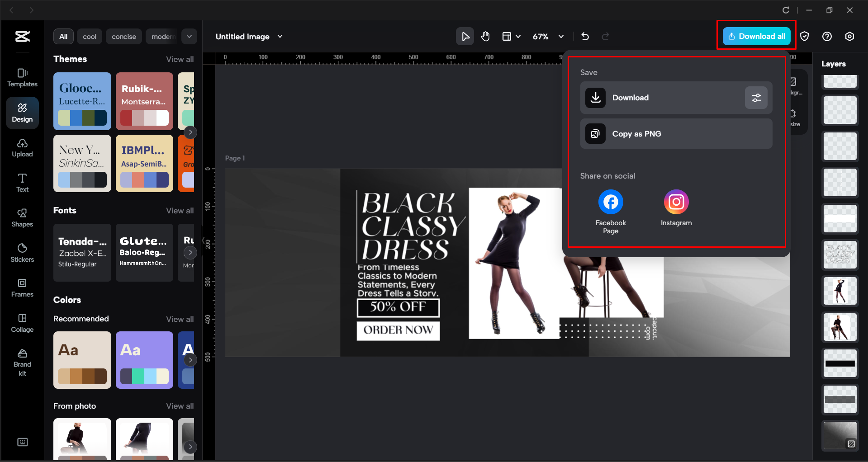868x462 pixels.
Task: Open the Collage panel
Action: (x=22, y=323)
